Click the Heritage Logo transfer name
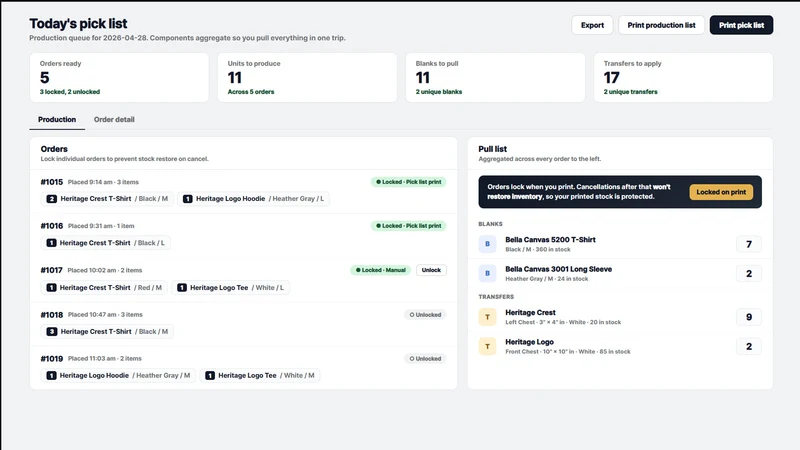The image size is (800, 450). [x=529, y=342]
